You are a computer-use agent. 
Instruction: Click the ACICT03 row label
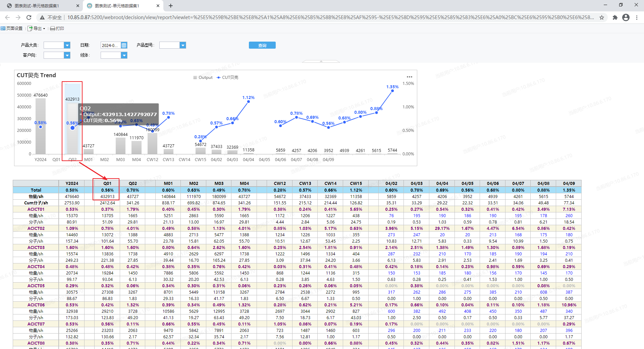(36, 247)
